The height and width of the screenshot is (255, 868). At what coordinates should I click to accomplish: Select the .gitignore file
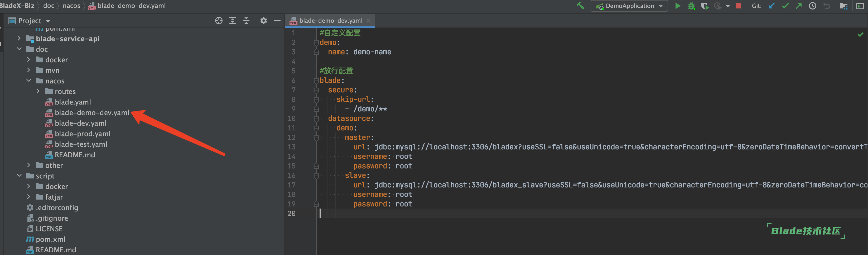[47, 218]
